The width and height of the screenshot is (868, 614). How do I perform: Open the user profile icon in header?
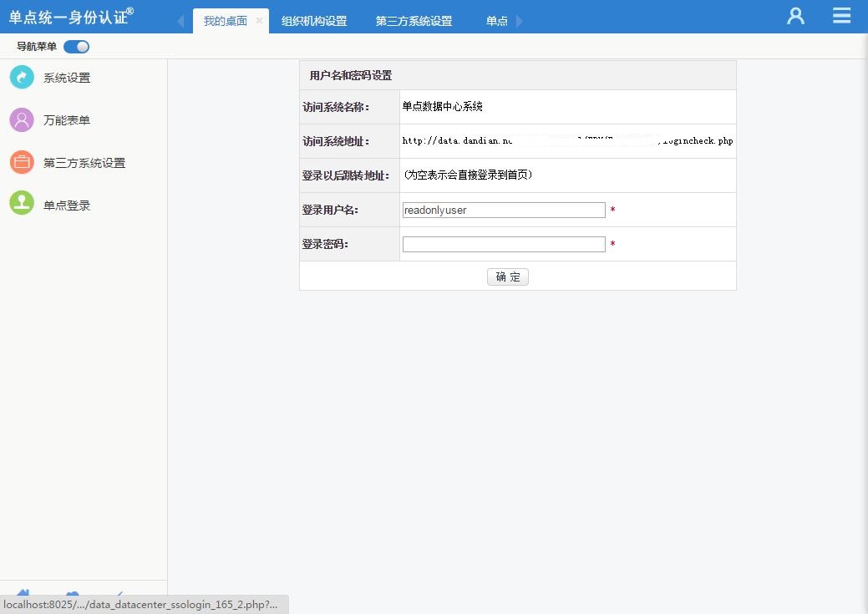pyautogui.click(x=795, y=16)
